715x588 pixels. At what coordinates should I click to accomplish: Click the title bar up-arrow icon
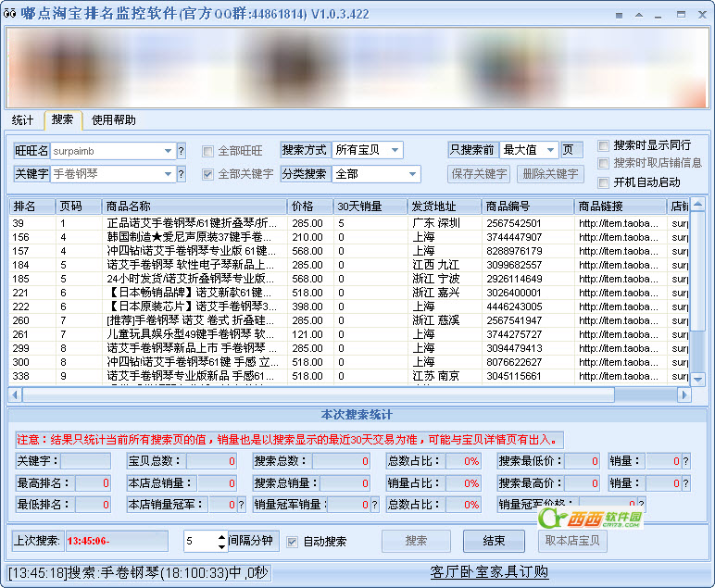tap(639, 15)
